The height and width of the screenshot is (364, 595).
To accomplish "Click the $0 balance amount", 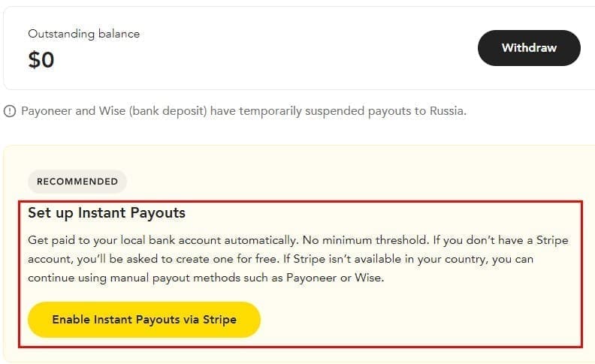I will 41,59.
